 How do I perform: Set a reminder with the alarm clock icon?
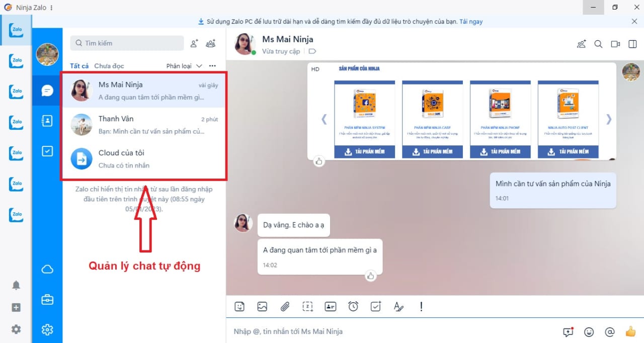353,306
